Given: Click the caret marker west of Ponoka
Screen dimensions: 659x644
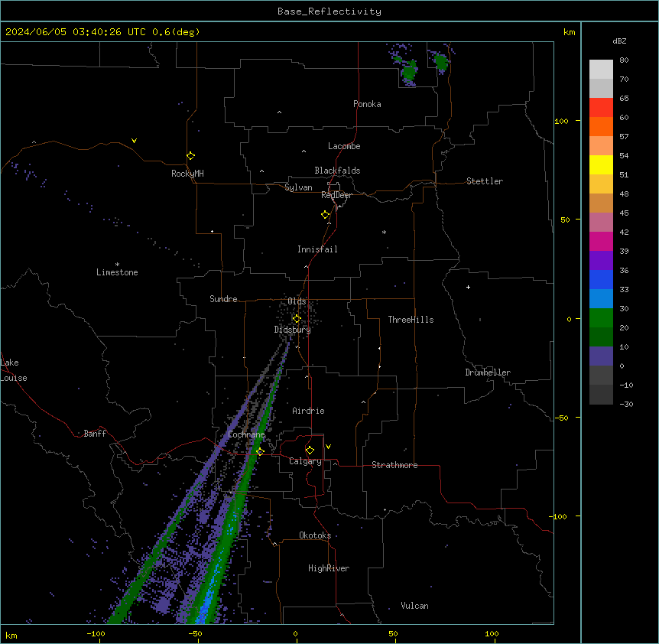Looking at the screenshot, I should pos(279,112).
